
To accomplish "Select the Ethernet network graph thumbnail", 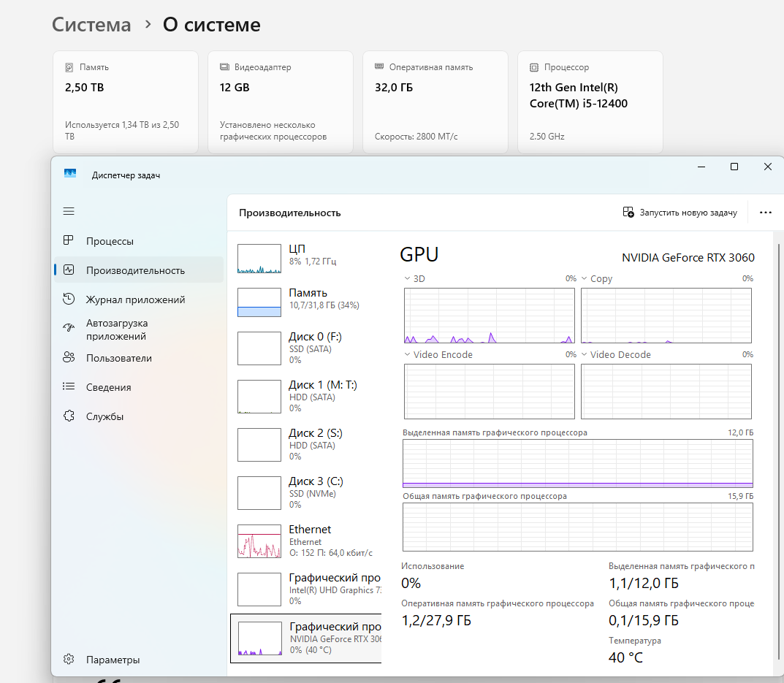I will tap(259, 541).
